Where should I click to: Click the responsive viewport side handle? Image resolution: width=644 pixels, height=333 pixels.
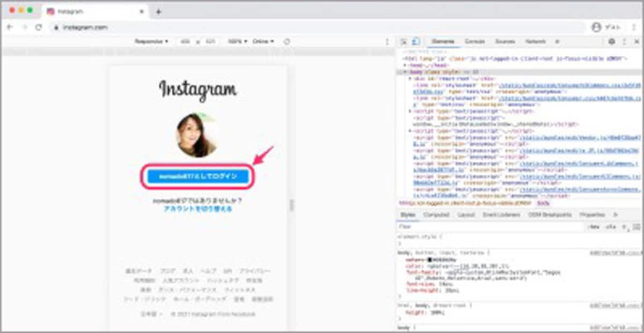[x=292, y=205]
